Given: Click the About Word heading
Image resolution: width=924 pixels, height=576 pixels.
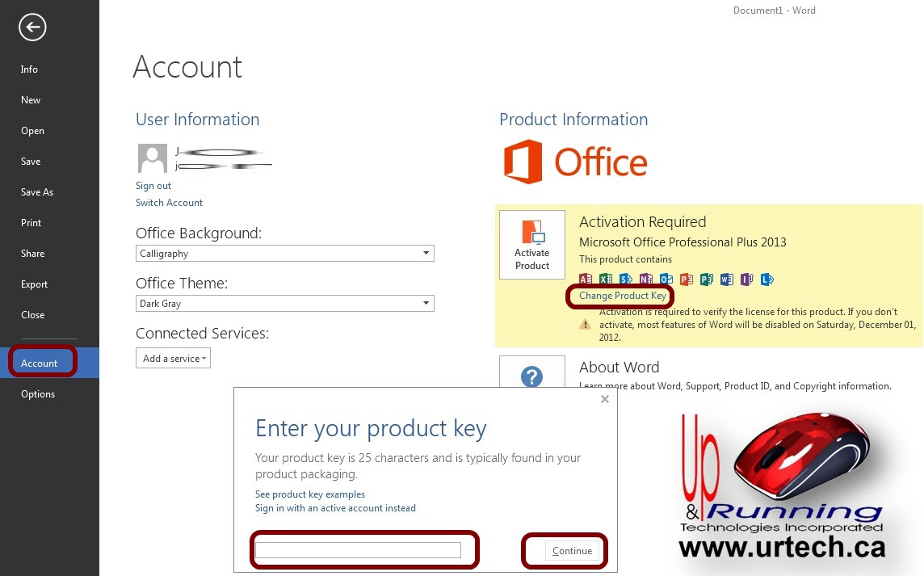Looking at the screenshot, I should coord(619,368).
